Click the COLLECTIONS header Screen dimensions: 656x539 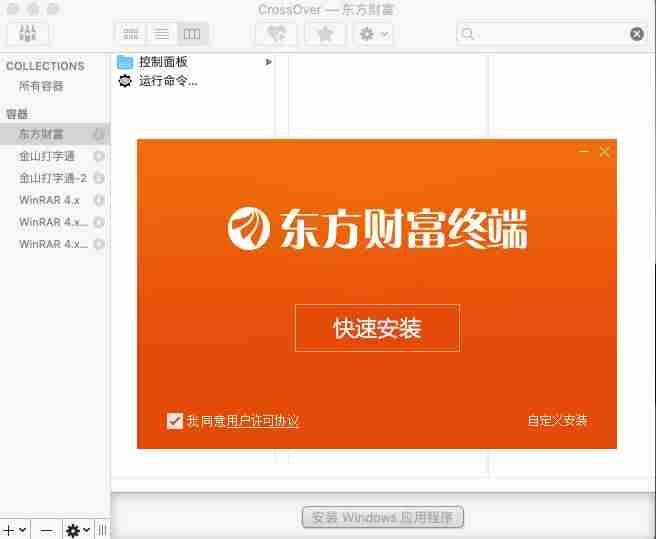pyautogui.click(x=46, y=66)
